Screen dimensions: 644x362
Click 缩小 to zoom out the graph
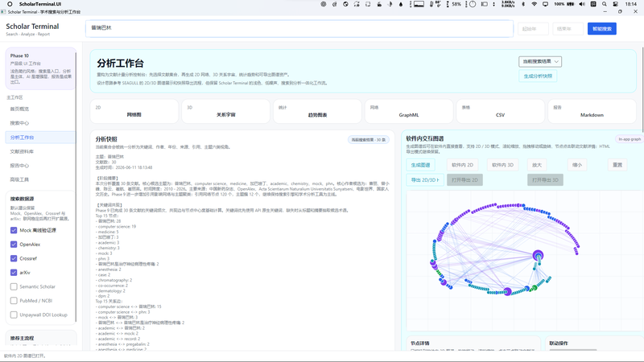click(x=577, y=165)
